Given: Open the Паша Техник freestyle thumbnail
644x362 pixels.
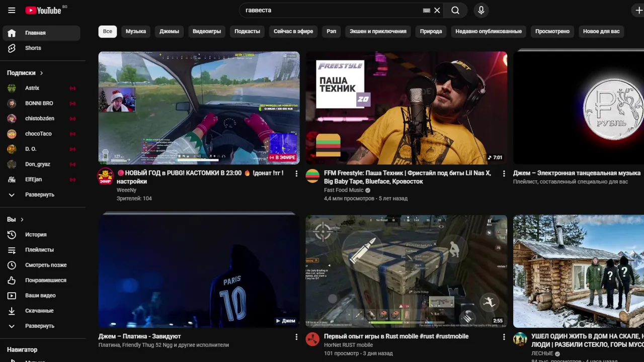Looking at the screenshot, I should pyautogui.click(x=406, y=108).
